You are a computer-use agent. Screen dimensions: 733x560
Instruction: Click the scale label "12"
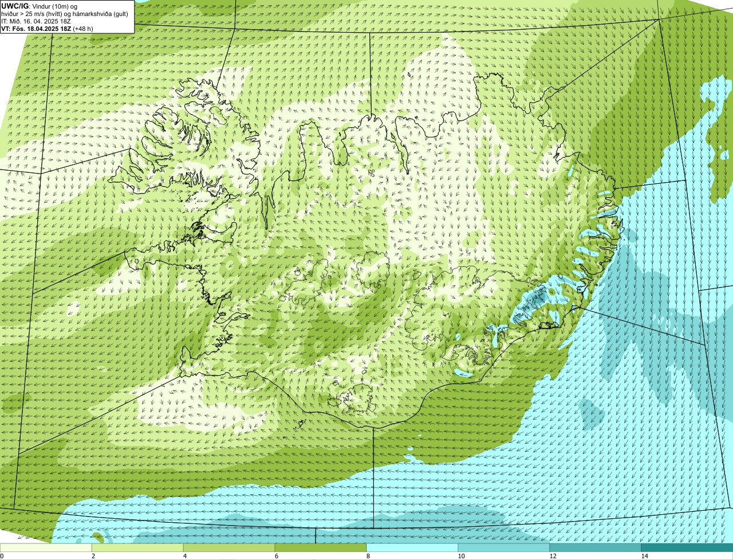pyautogui.click(x=553, y=556)
